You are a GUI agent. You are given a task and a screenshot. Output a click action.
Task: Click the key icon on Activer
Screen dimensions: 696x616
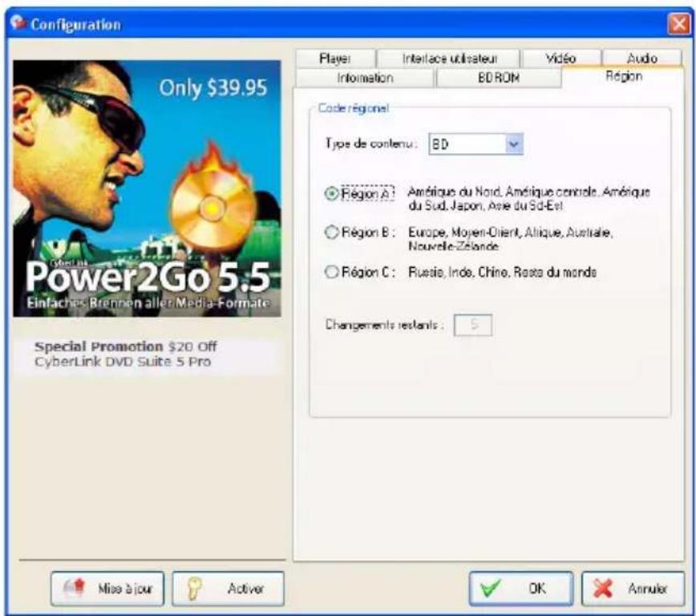coord(194,589)
